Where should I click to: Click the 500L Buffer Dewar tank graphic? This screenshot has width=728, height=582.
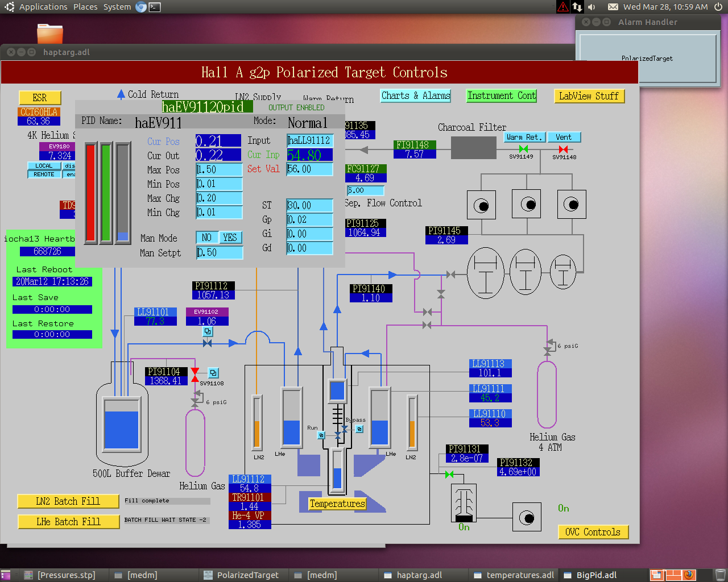pos(122,425)
